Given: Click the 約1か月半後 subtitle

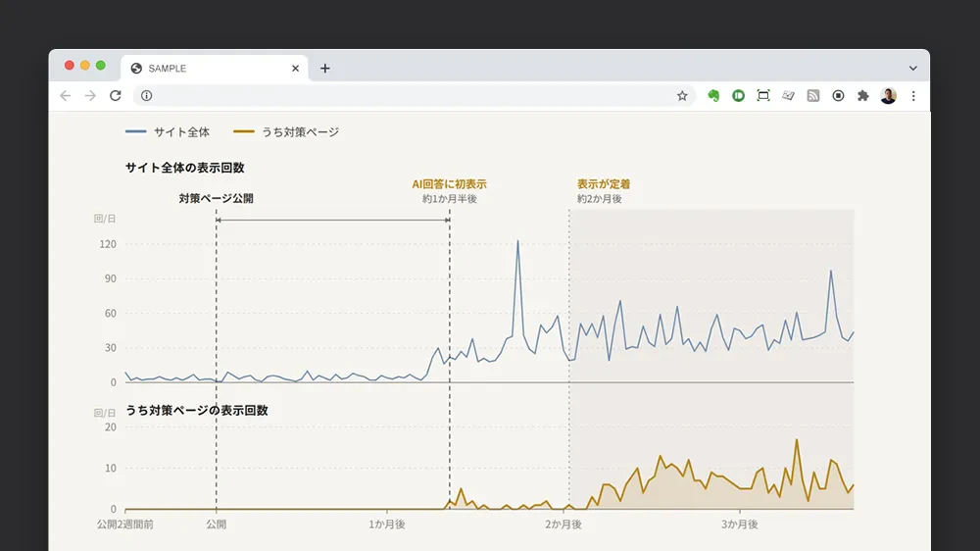Looking at the screenshot, I should pyautogui.click(x=450, y=199).
